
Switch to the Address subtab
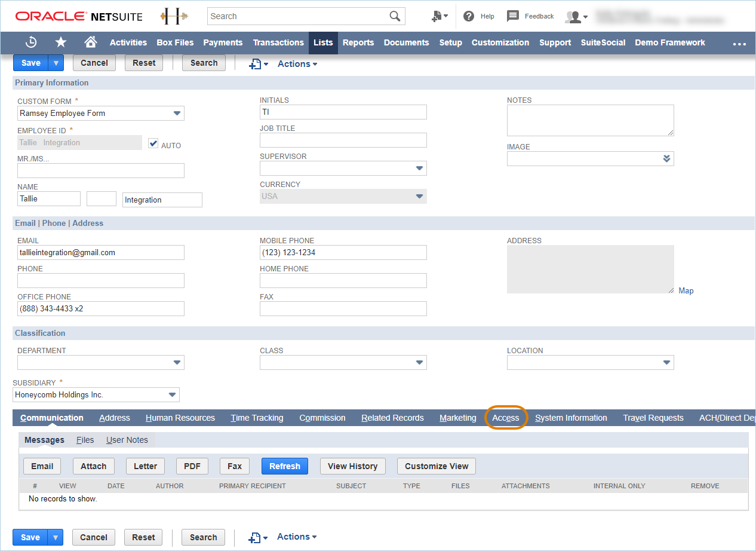(x=115, y=418)
